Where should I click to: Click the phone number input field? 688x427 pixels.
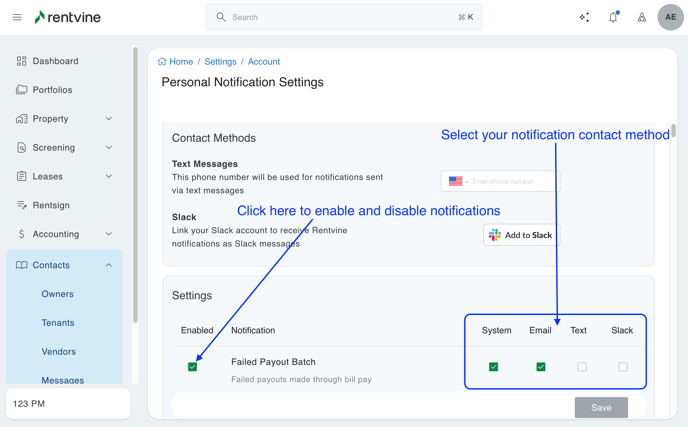pos(512,181)
